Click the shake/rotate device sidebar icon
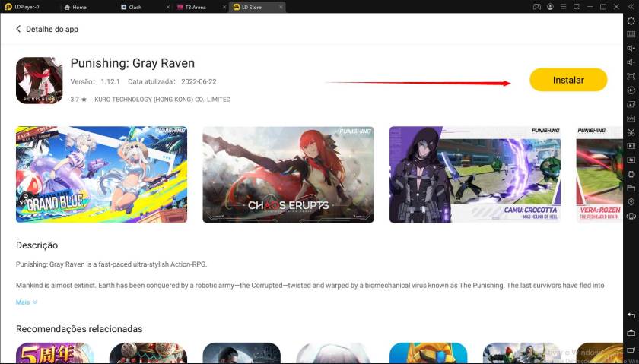 [x=631, y=217]
